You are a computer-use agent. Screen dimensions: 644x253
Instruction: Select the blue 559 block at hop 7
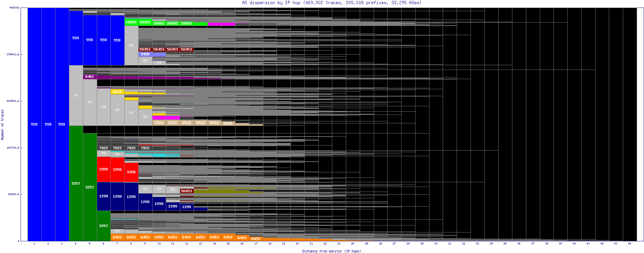(117, 40)
